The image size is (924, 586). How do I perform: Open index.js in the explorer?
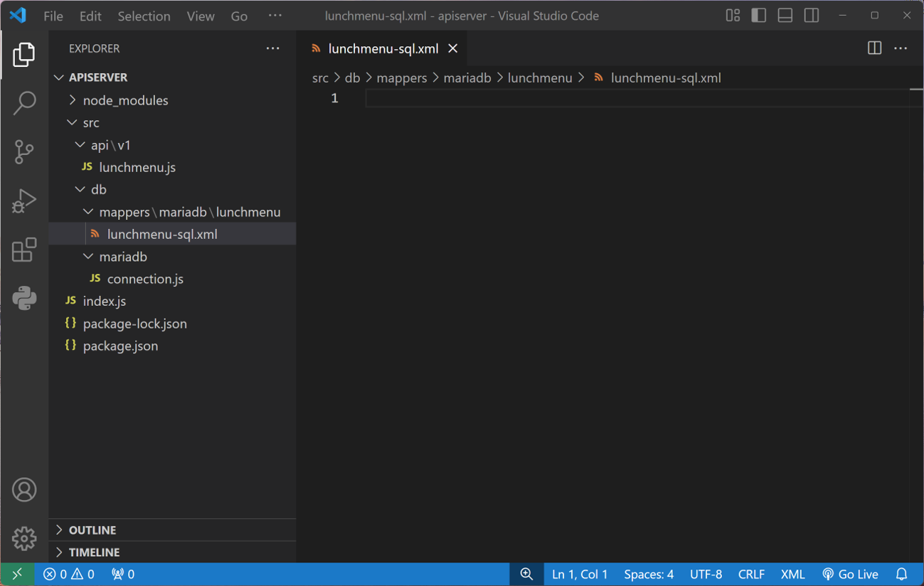(173, 301)
